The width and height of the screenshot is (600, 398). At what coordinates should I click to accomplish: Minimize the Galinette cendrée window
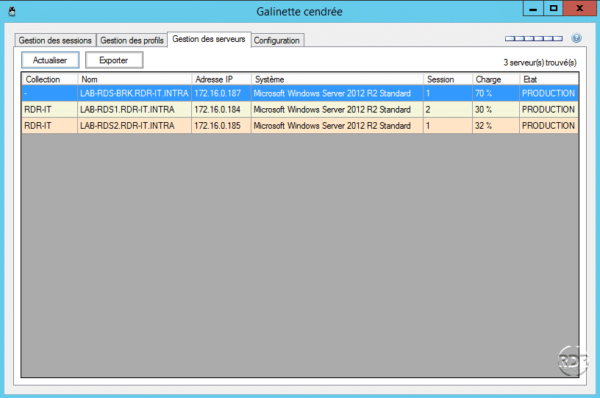coord(533,8)
